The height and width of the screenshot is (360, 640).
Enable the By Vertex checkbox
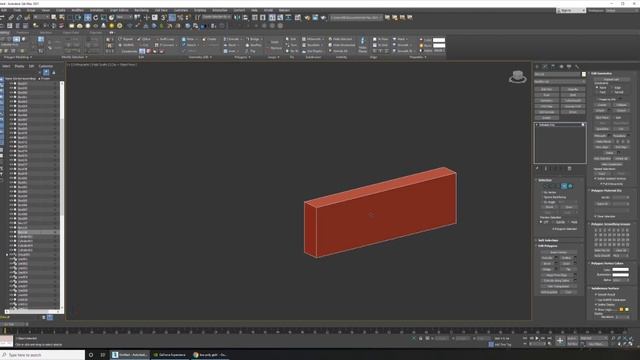click(542, 192)
